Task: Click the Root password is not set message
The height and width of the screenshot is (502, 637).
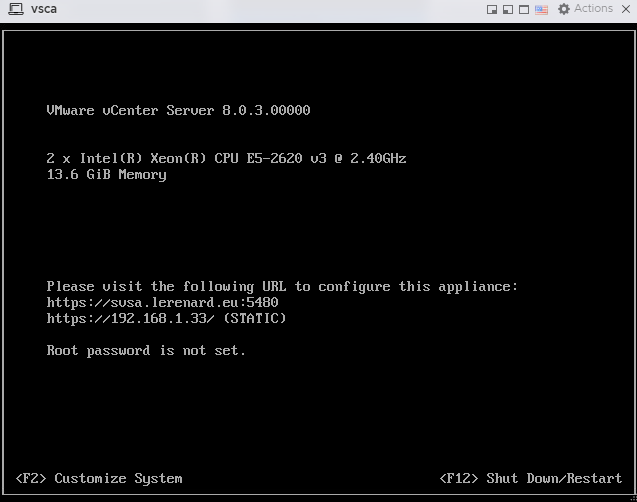Action: pyautogui.click(x=146, y=350)
